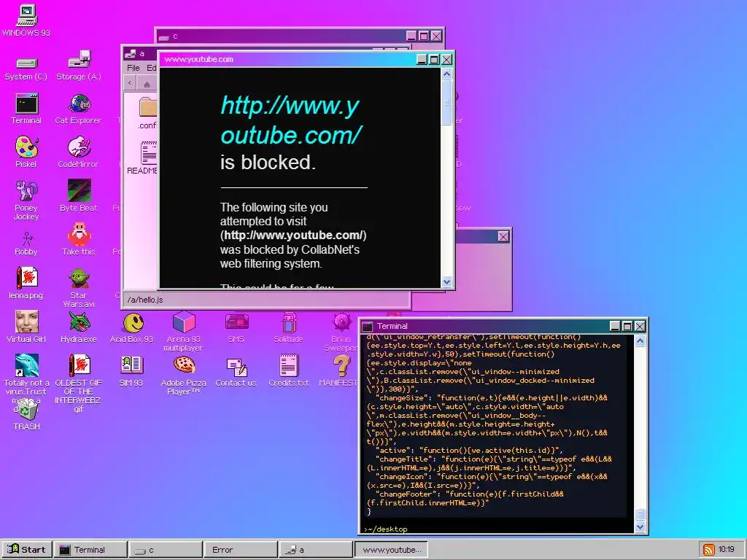Maximize the Terminal window
The height and width of the screenshot is (560, 747).
click(627, 326)
